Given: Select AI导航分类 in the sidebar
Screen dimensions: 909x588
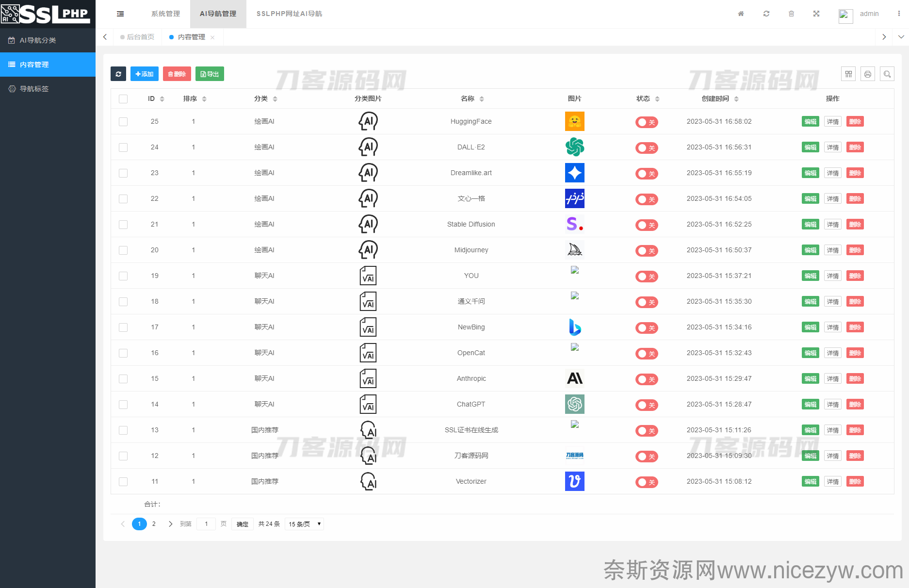Looking at the screenshot, I should tap(48, 40).
